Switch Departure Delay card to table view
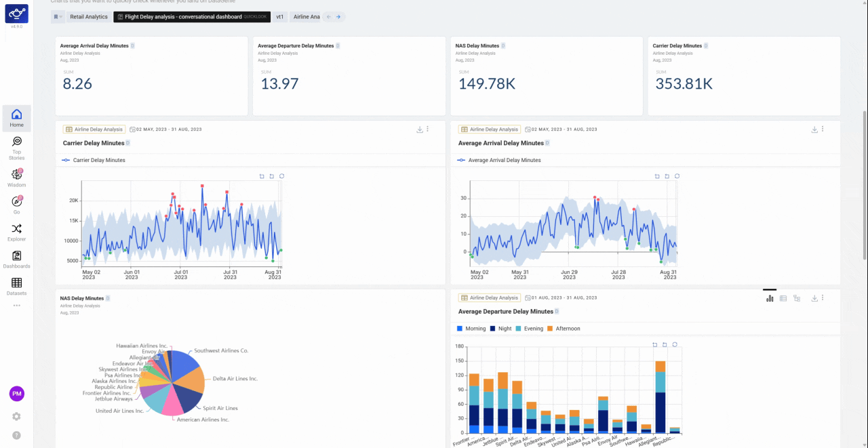The image size is (868, 448). 783,298
